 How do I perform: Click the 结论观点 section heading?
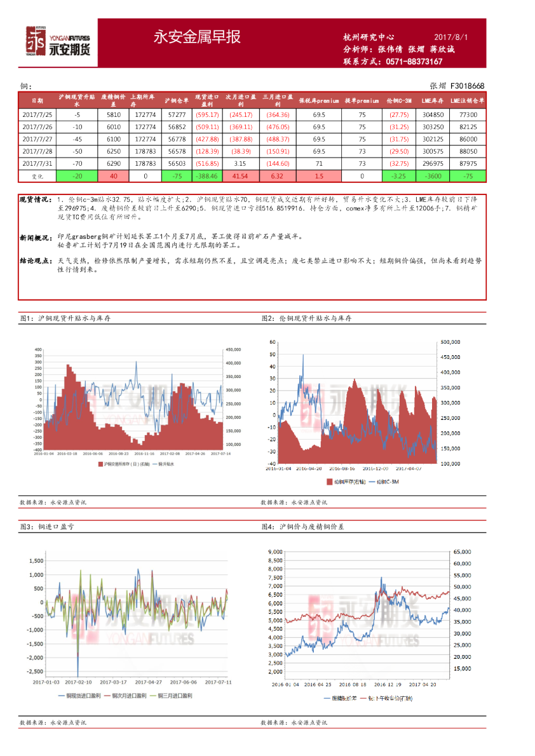(35, 261)
